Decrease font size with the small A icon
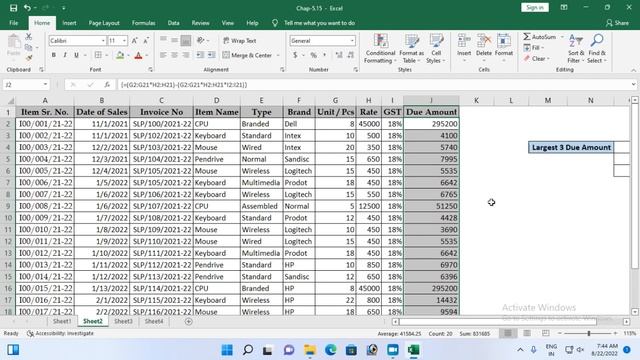The height and width of the screenshot is (360, 640). (x=146, y=40)
